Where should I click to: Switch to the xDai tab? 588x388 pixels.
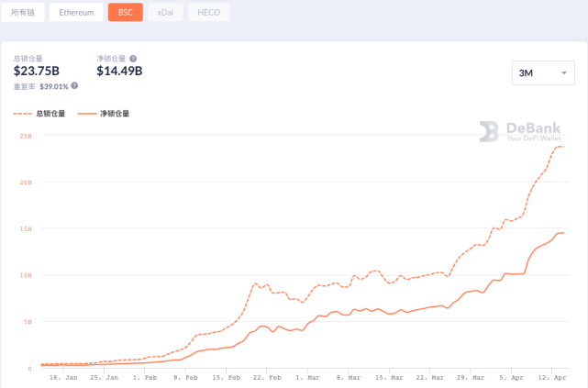[x=166, y=13]
